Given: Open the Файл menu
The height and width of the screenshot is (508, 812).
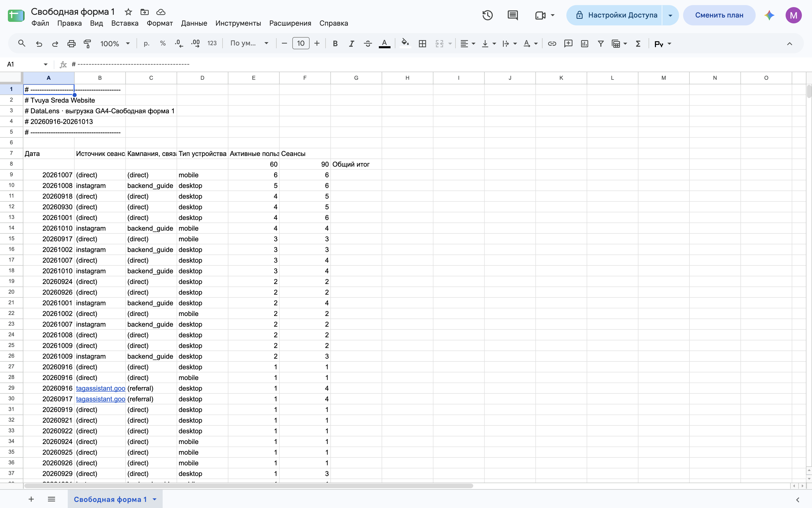Looking at the screenshot, I should (x=40, y=23).
